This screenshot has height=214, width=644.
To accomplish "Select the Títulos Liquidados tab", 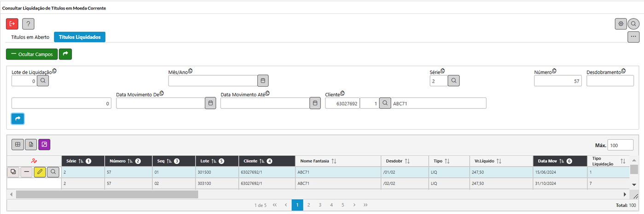I will pos(80,37).
